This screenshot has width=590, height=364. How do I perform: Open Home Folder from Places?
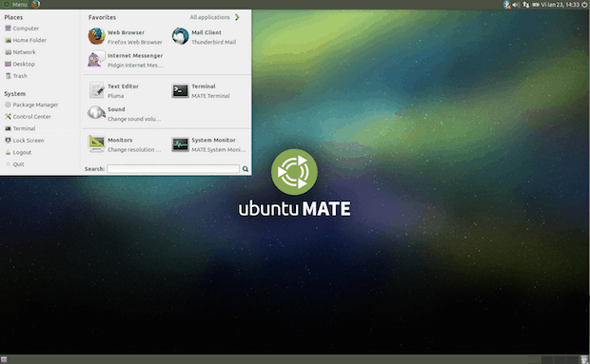point(26,40)
